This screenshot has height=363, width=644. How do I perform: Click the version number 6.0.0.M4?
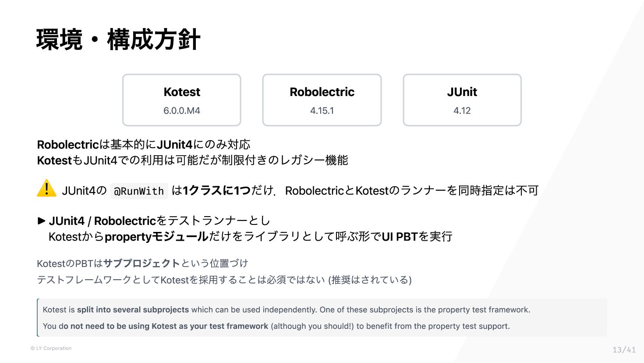coord(182,111)
